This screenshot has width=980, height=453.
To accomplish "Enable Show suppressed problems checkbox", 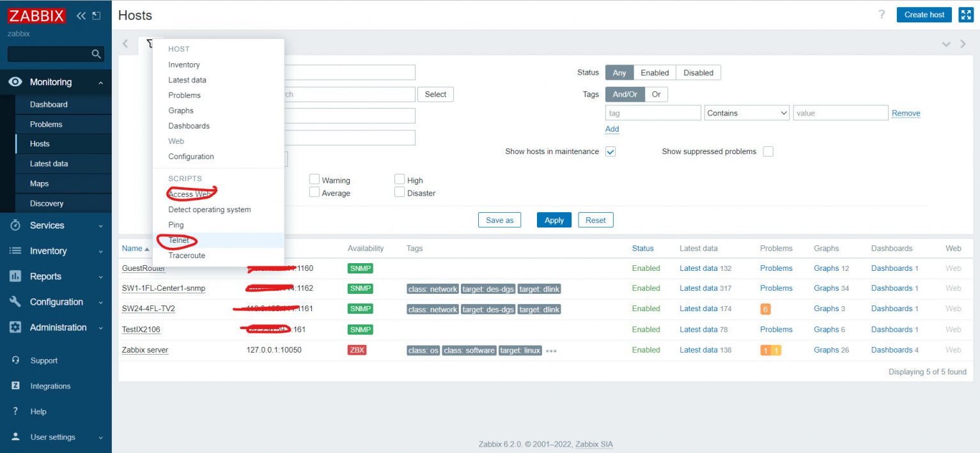I will [768, 151].
